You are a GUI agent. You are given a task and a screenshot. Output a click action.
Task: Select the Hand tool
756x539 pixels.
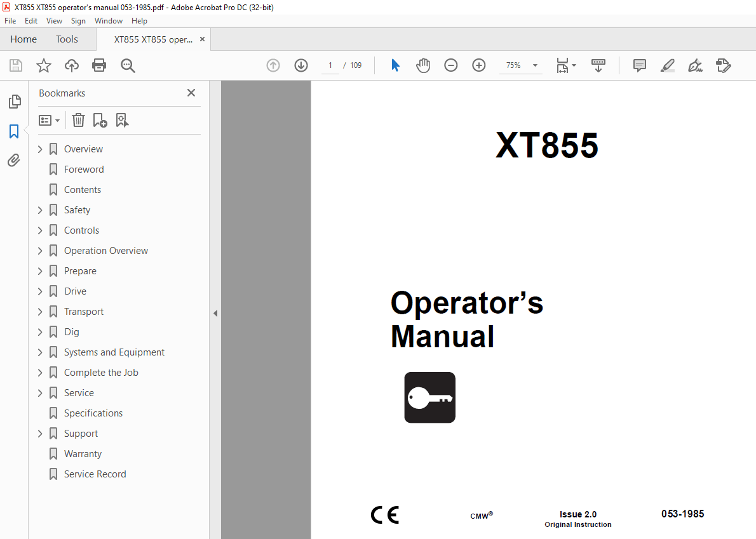coord(423,65)
